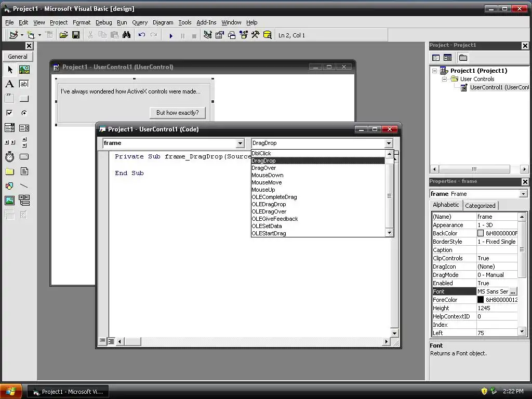Click the 'But how exactly?' button
532x399 pixels.
[x=178, y=113]
